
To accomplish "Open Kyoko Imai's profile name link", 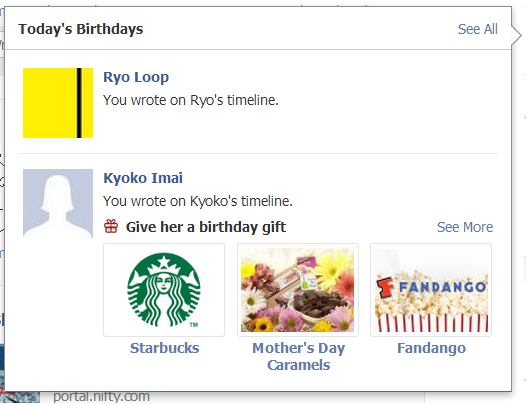I will 143,178.
